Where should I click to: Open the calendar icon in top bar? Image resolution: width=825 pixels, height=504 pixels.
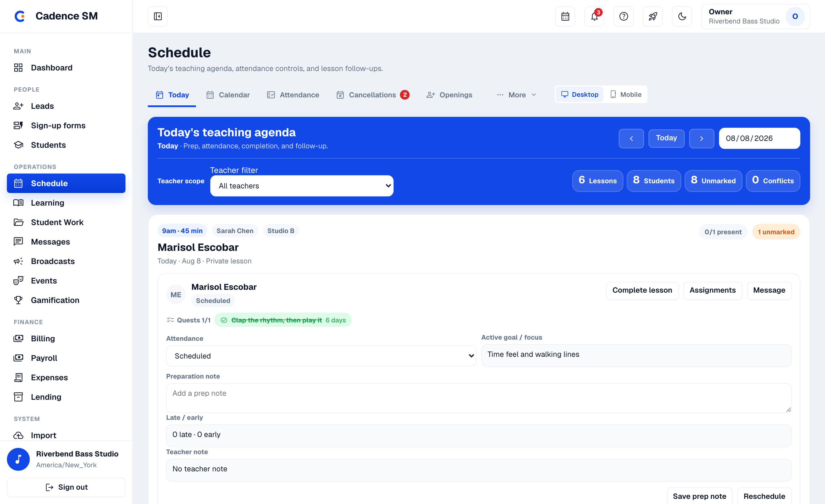pyautogui.click(x=565, y=16)
